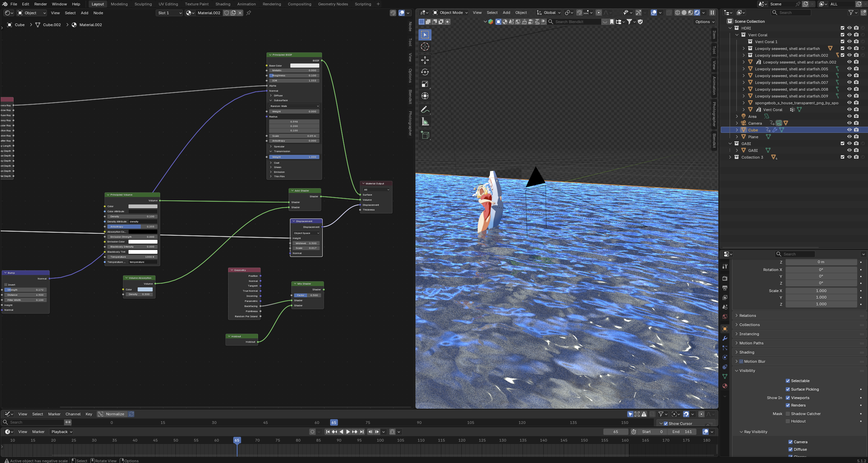Switch viewport to Rendered shading
Viewport: 868px width, 463px height.
pyautogui.click(x=697, y=13)
